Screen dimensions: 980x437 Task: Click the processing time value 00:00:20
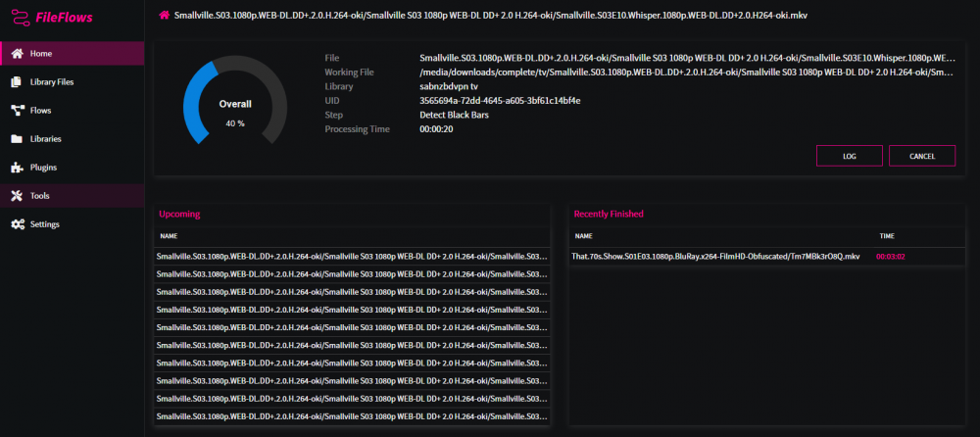[436, 129]
